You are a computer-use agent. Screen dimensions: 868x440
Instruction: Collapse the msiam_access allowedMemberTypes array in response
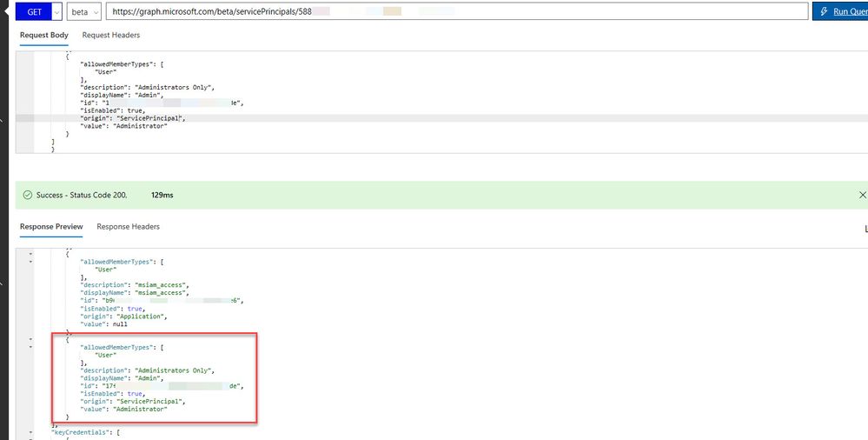click(x=30, y=262)
